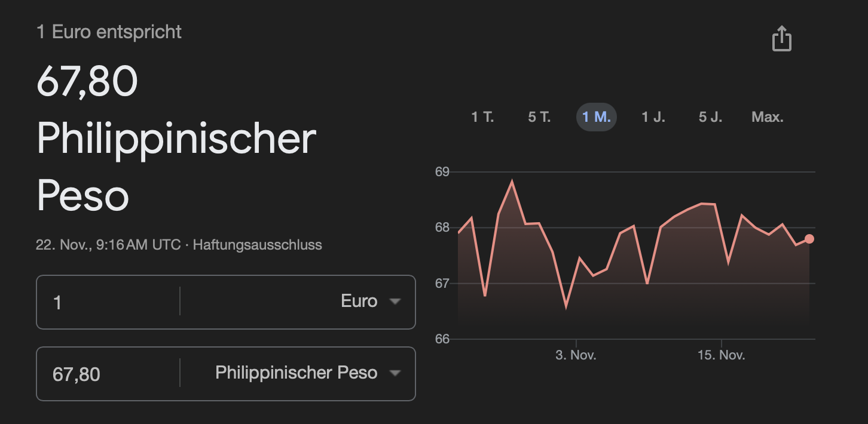Switch chart to 1 J. range

pos(653,117)
